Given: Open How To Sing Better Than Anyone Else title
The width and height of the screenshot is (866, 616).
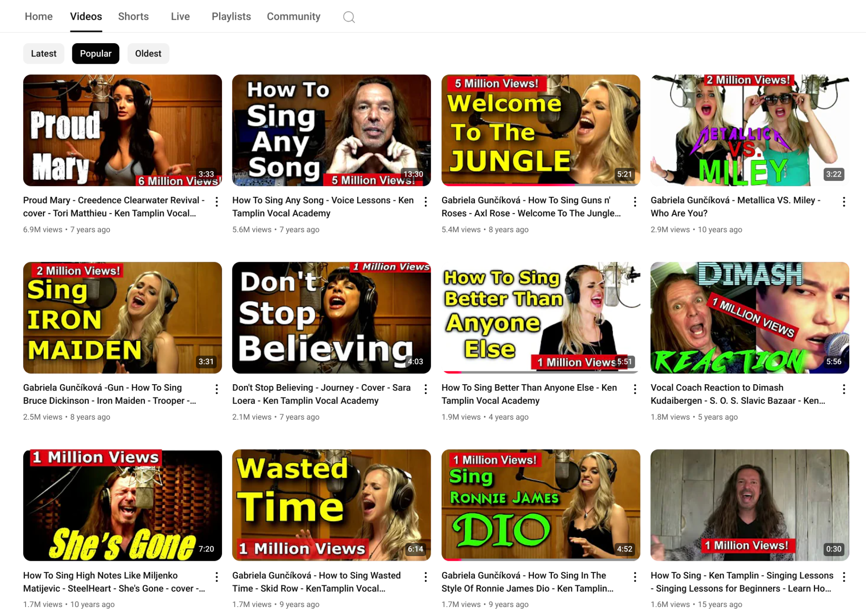Looking at the screenshot, I should 529,394.
